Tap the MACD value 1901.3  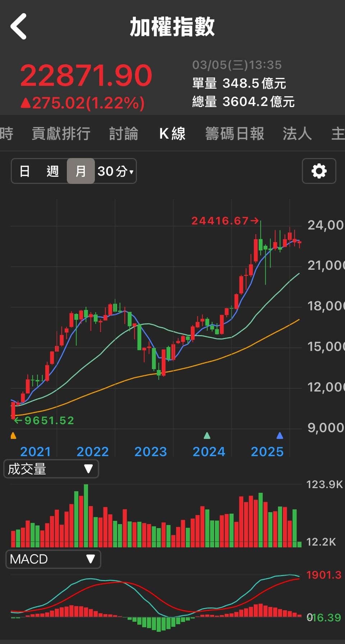click(x=324, y=575)
